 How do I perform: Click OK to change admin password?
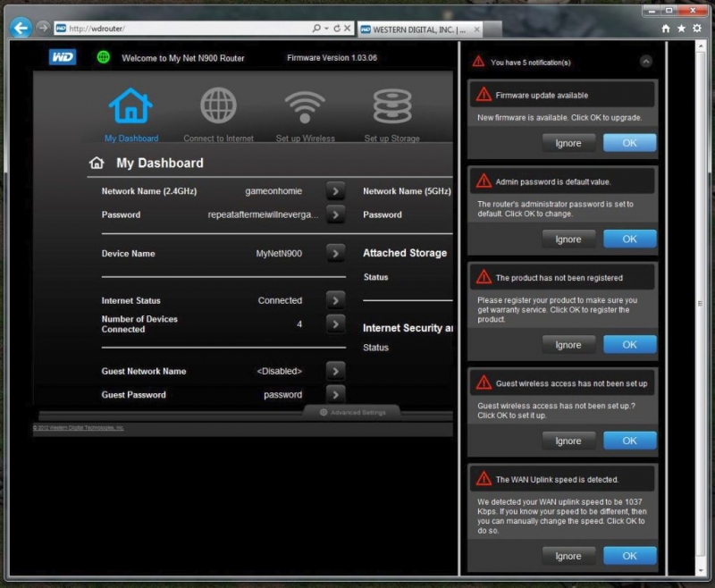(630, 239)
